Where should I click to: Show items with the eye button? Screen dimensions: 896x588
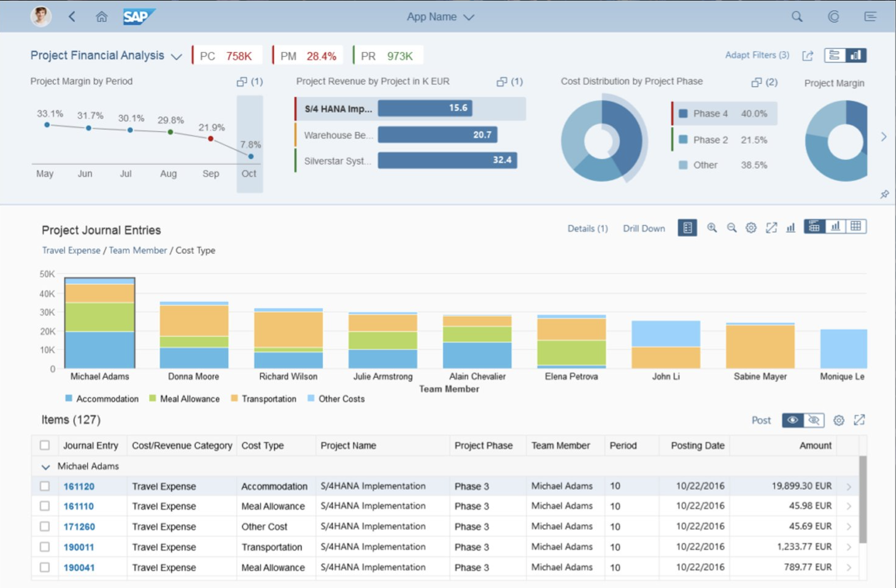click(x=793, y=420)
